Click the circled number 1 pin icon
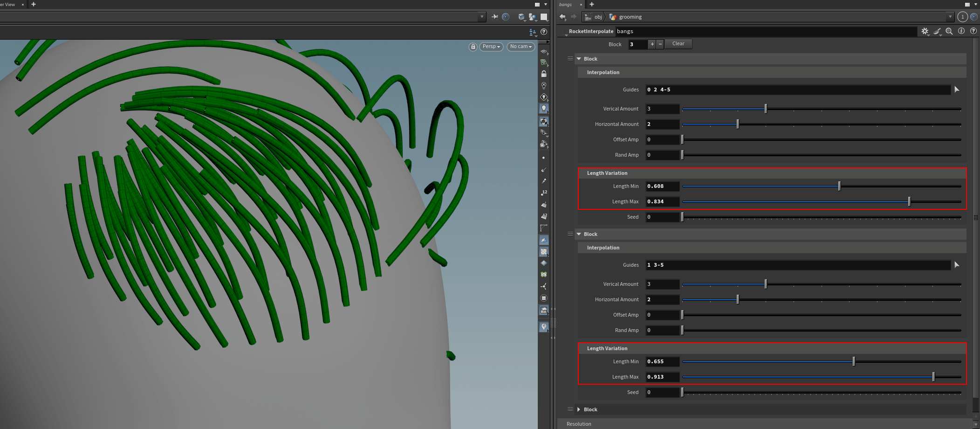The image size is (980, 429). coord(962,17)
